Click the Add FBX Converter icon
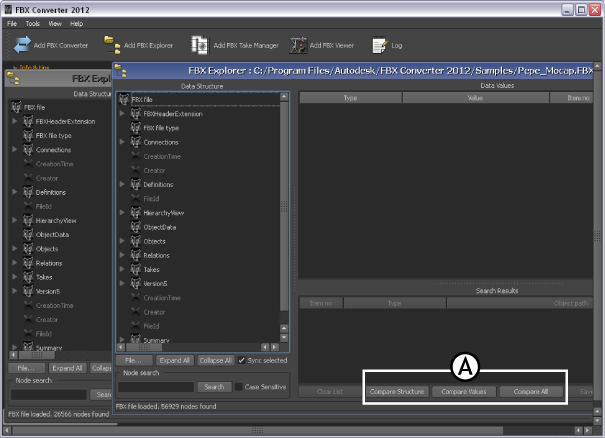 coord(22,45)
